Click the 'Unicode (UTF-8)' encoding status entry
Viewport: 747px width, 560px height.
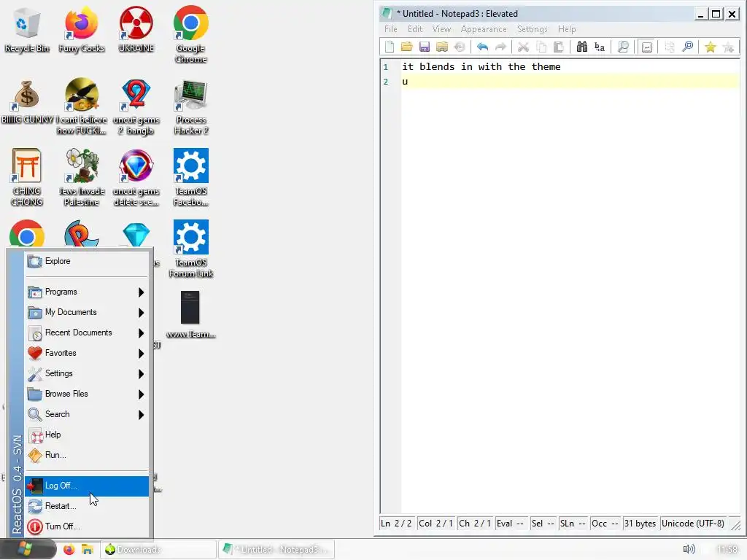click(693, 524)
